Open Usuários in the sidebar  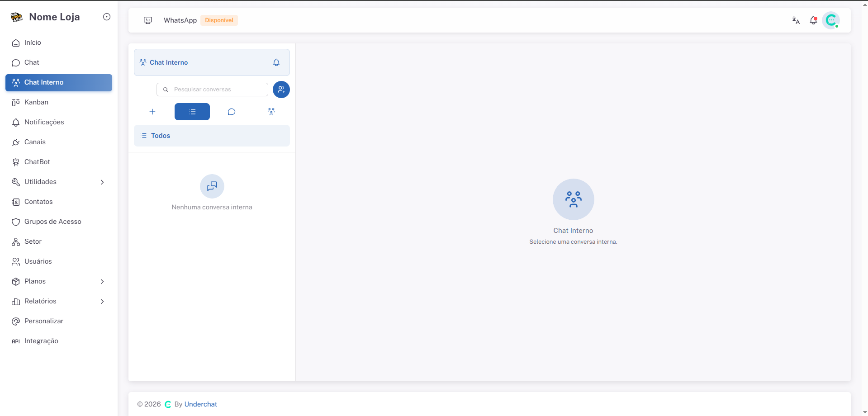point(59,261)
